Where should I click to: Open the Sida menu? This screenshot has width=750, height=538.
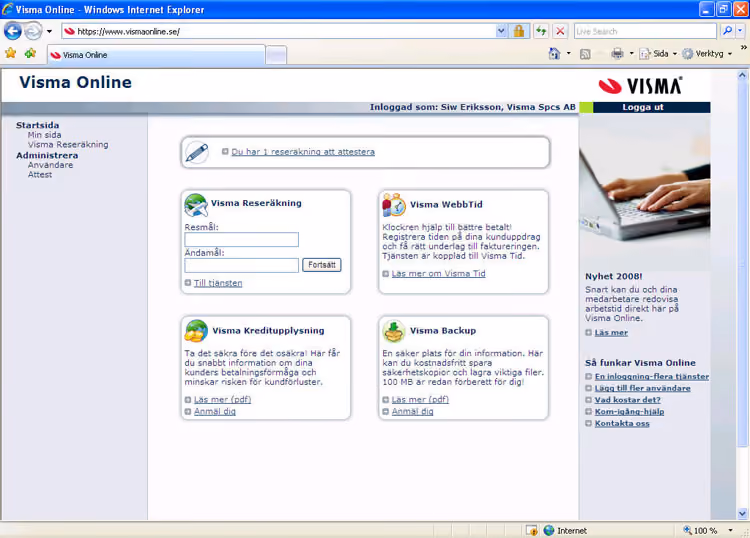[658, 54]
